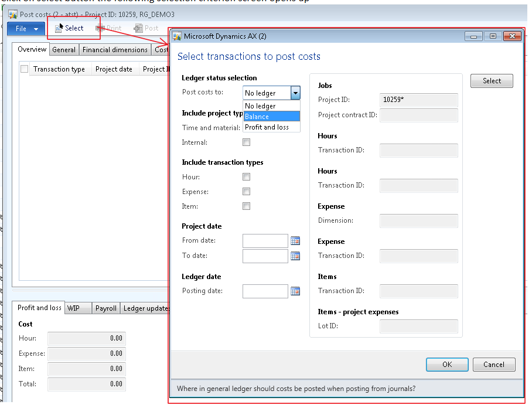Click the Project ID input field
532x408 pixels.
418,100
